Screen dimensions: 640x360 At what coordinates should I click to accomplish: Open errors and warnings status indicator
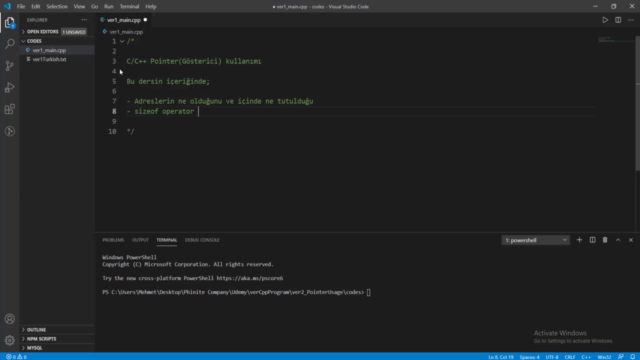[16, 357]
